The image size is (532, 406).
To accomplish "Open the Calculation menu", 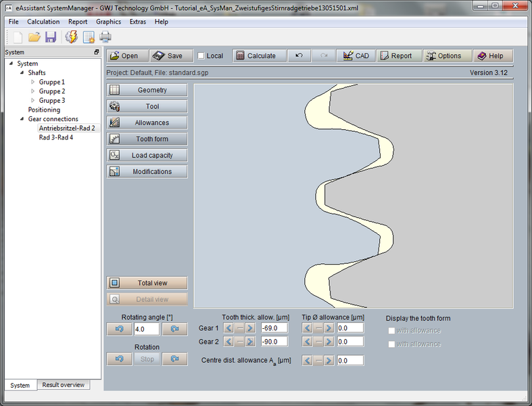I will (x=43, y=22).
